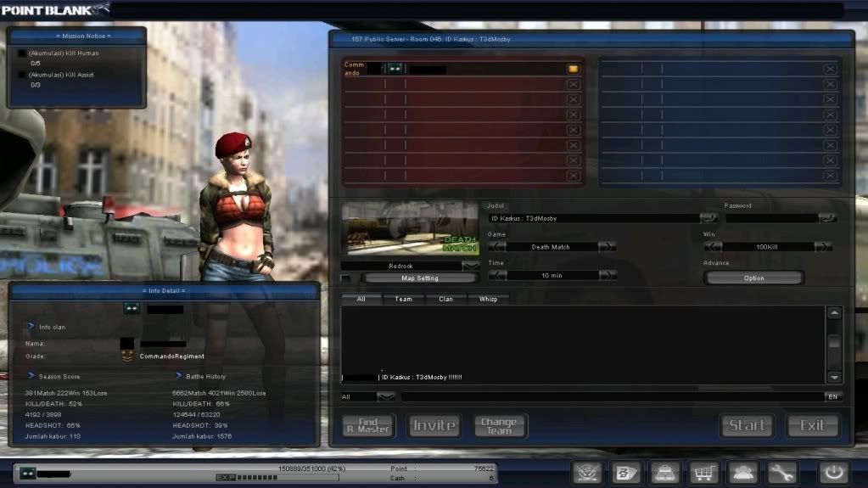
Task: Click the Point value 76622
Action: coord(484,468)
